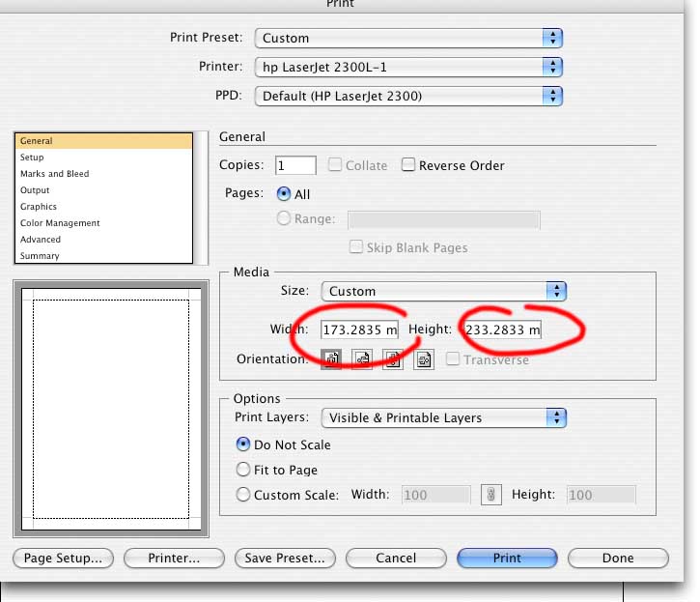Select Color Management category
Viewport: 700px width, 602px height.
tap(103, 223)
